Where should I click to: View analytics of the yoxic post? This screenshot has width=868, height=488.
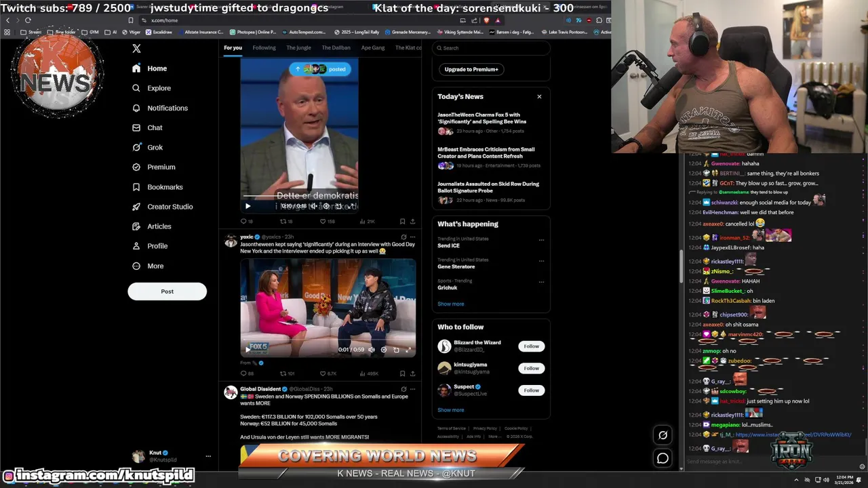click(x=369, y=373)
